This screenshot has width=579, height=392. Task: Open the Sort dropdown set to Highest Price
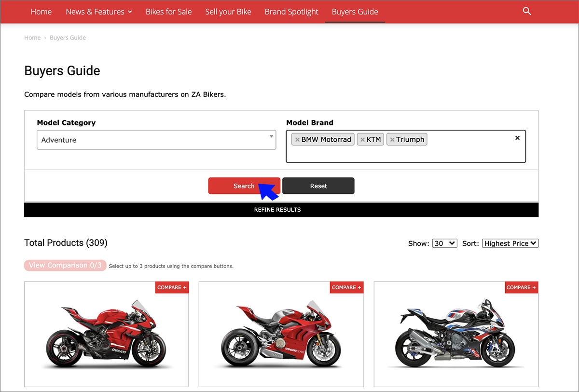coord(510,243)
